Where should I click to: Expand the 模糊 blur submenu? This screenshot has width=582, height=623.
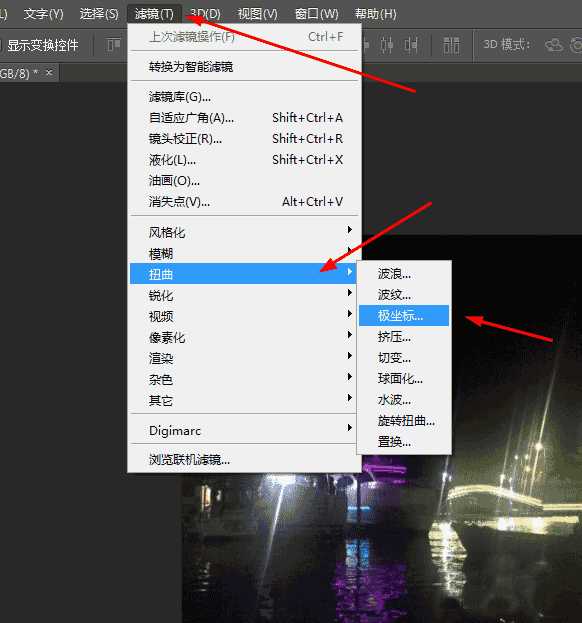point(244,253)
